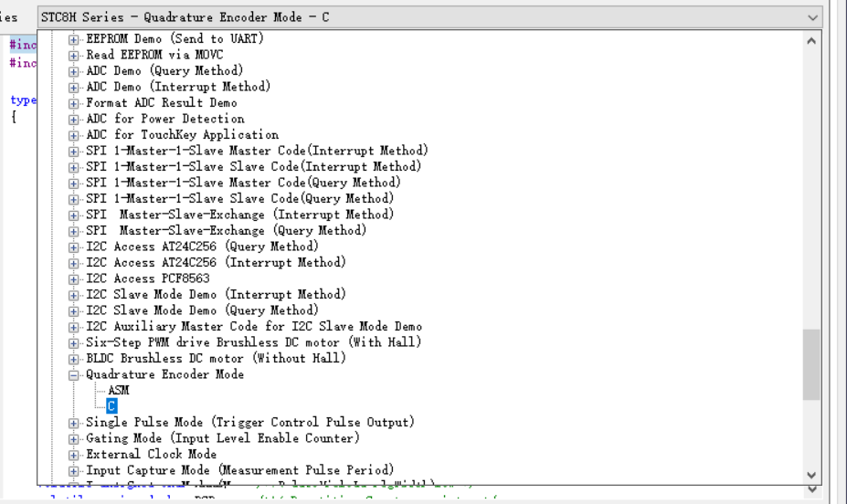This screenshot has height=504, width=847.
Task: Select ASM under Quadrature Encoder Mode
Action: click(x=118, y=390)
